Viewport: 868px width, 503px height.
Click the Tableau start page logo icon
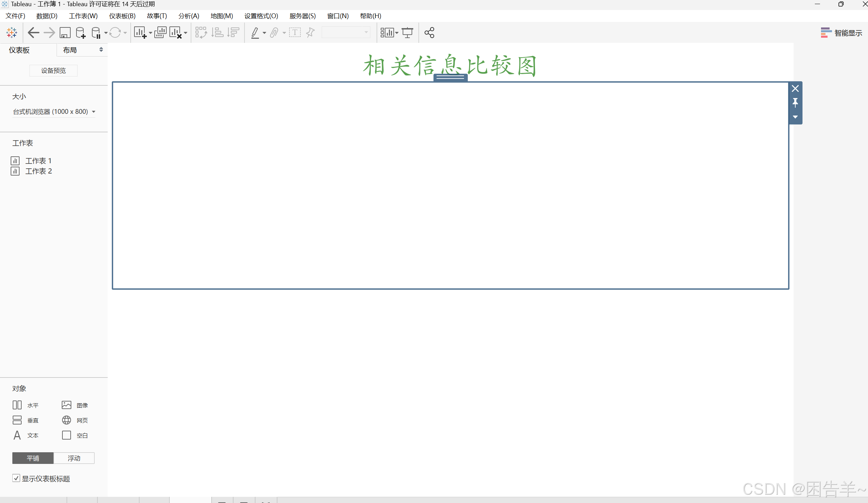pos(12,33)
